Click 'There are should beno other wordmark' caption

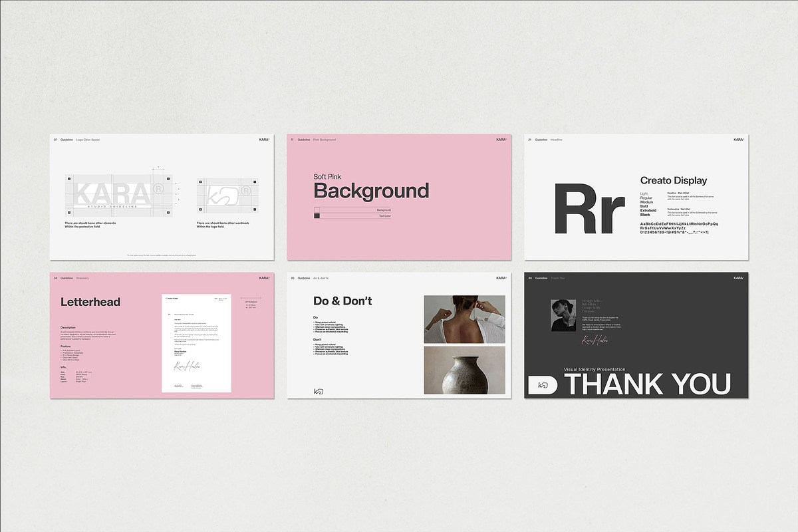223,223
